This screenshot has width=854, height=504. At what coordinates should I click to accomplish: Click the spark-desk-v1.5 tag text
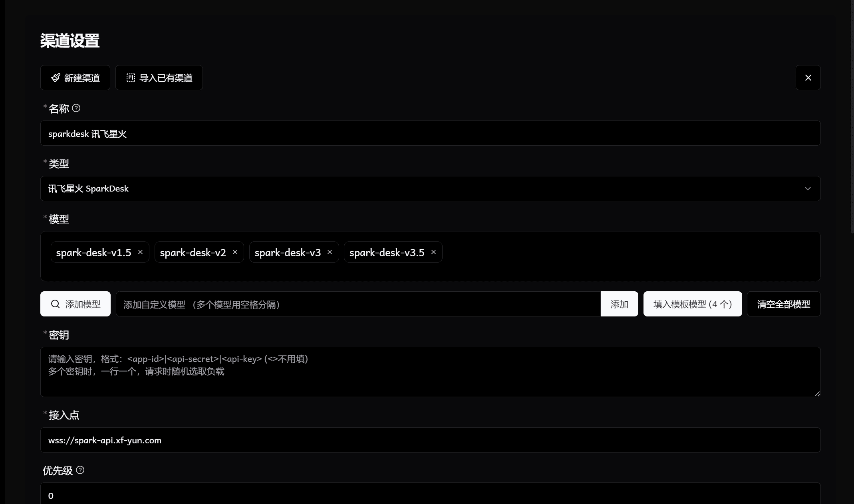pyautogui.click(x=94, y=253)
